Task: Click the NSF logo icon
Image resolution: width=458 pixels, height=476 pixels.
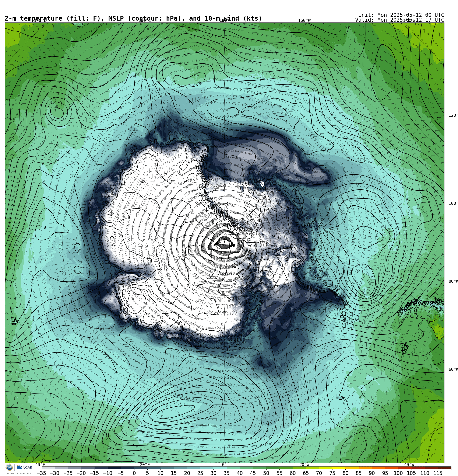Action: (10, 467)
